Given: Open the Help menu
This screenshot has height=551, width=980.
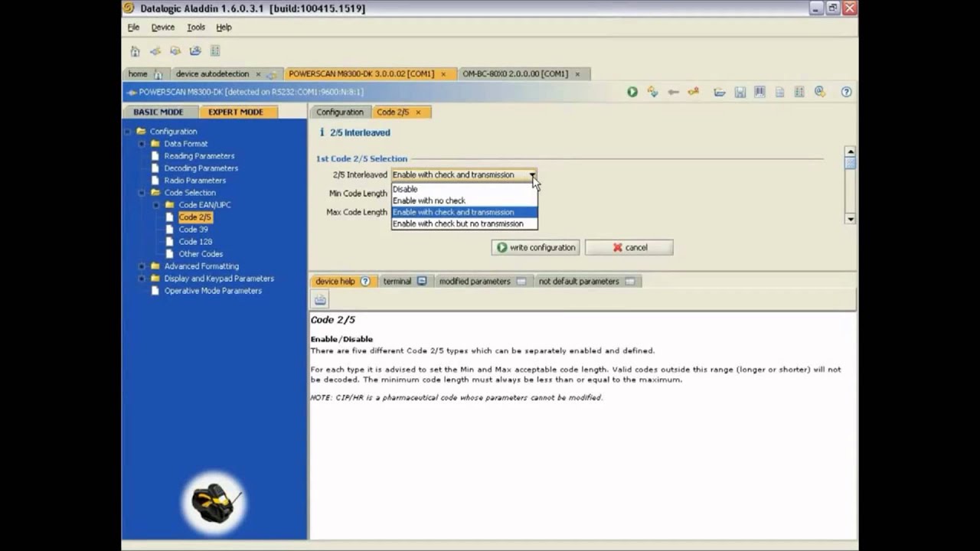Looking at the screenshot, I should pyautogui.click(x=224, y=27).
